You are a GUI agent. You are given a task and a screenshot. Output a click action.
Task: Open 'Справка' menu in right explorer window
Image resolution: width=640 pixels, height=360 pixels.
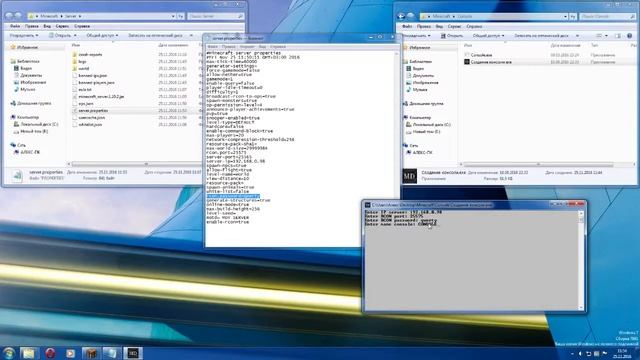[474, 27]
